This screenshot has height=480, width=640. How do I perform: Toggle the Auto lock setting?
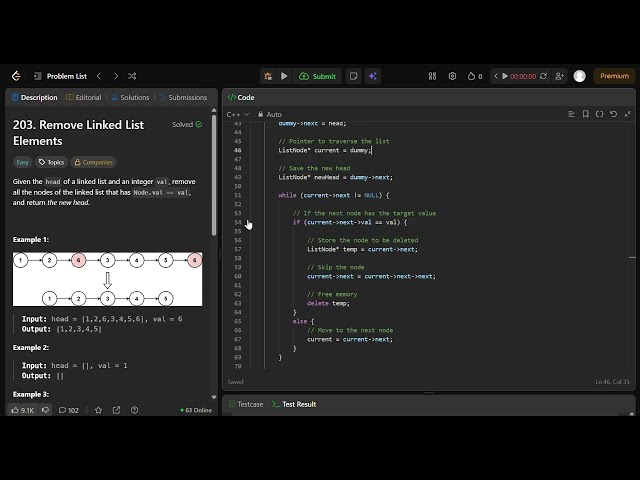(x=270, y=115)
